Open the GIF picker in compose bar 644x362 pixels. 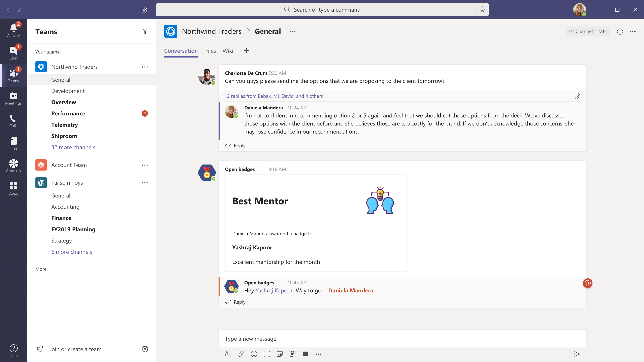tap(267, 354)
